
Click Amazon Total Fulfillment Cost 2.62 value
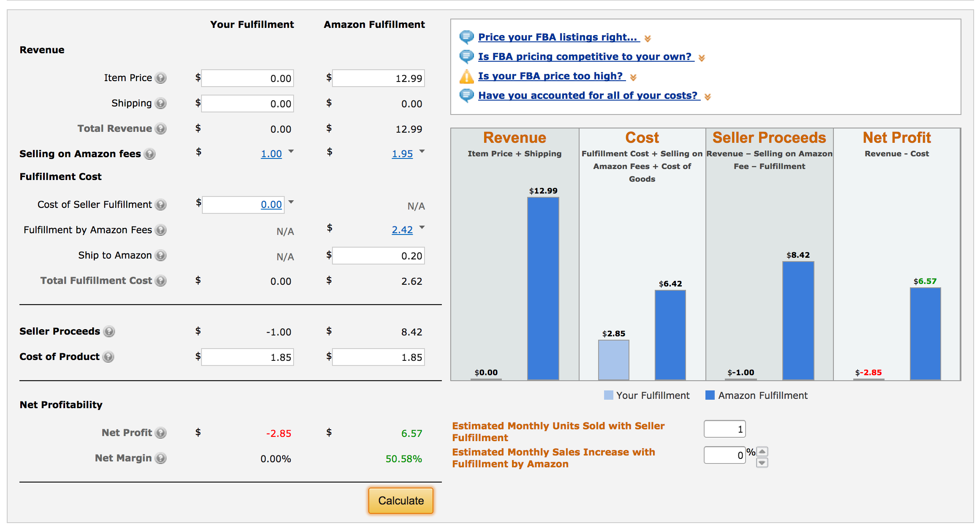(412, 281)
